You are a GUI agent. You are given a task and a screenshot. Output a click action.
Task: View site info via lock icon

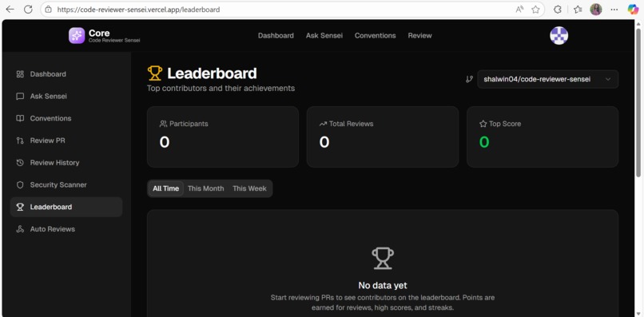pos(49,10)
